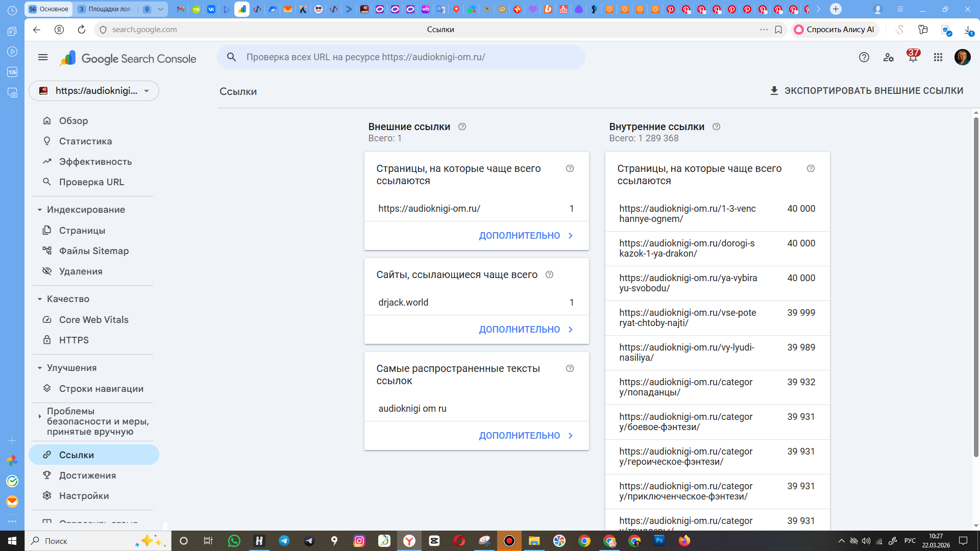The height and width of the screenshot is (551, 980).
Task: Click the help icon beside Внутренние ссылки
Action: click(x=716, y=127)
